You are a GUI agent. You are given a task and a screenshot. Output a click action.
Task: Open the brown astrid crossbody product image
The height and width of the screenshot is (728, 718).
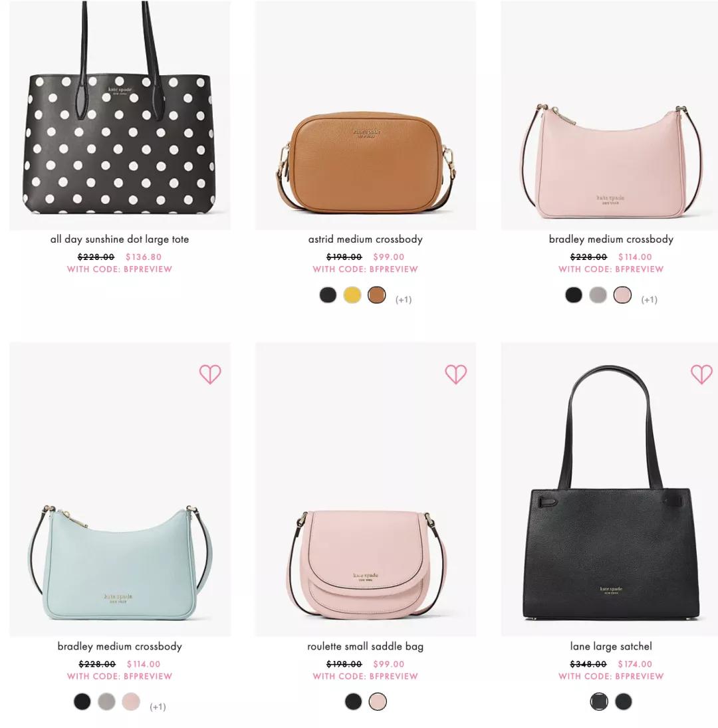click(366, 115)
